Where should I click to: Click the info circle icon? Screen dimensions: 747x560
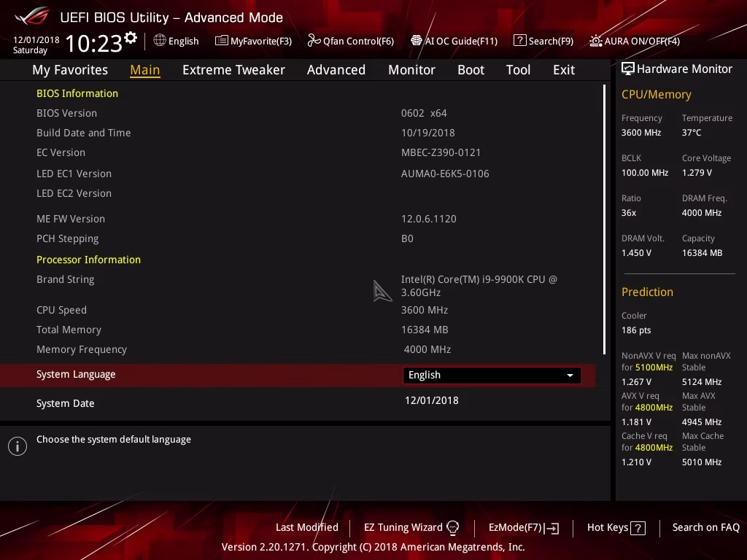click(18, 446)
